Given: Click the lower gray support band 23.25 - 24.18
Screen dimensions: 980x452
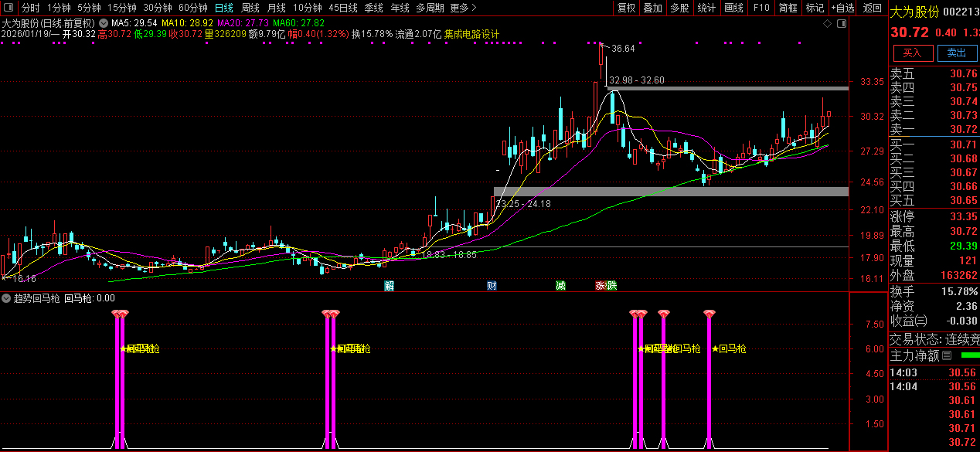Looking at the screenshot, I should coord(671,191).
